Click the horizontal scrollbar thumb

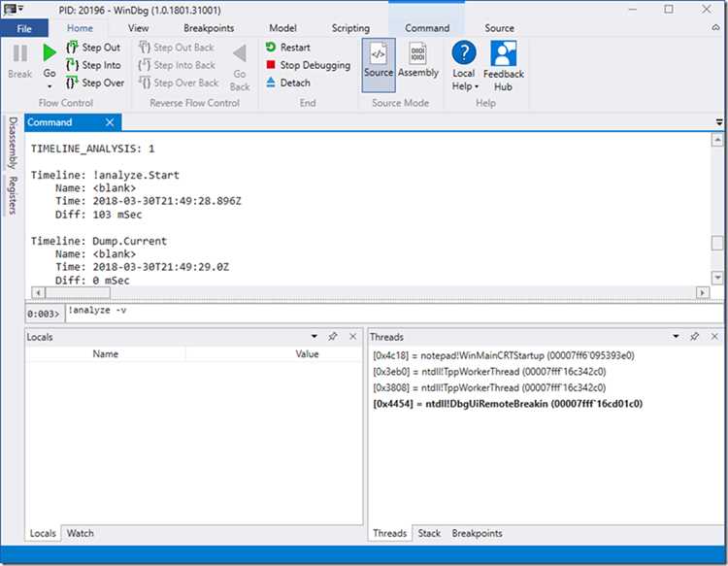tap(78, 292)
